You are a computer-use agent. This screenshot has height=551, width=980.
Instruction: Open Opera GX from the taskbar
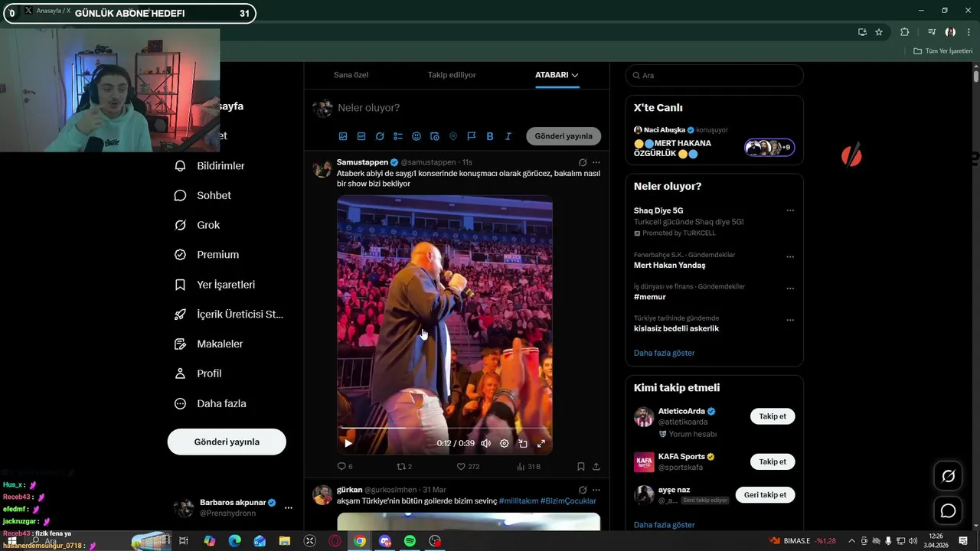click(335, 541)
